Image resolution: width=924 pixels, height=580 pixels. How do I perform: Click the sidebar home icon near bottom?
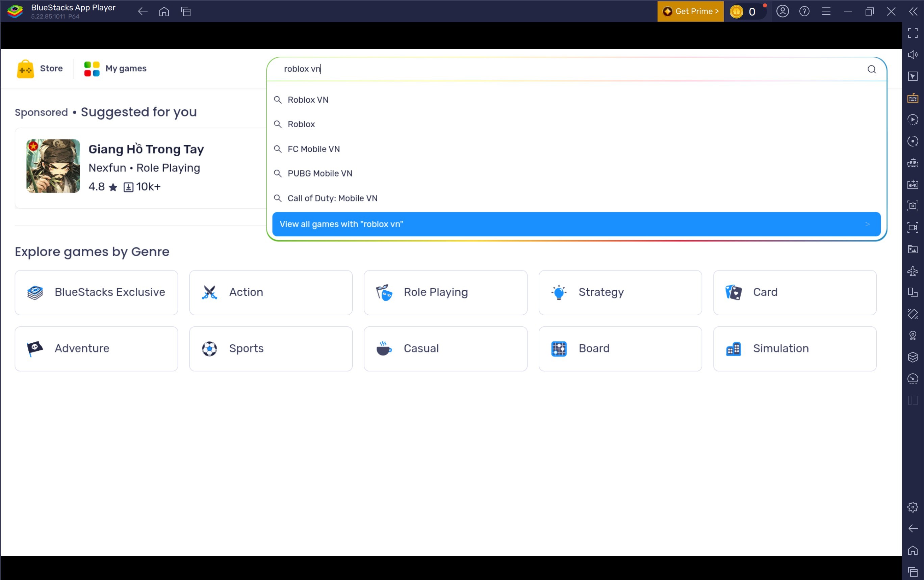(913, 550)
